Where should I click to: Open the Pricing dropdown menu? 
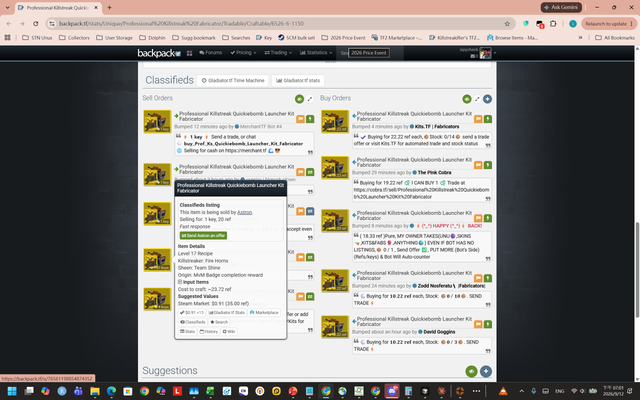pyautogui.click(x=243, y=53)
